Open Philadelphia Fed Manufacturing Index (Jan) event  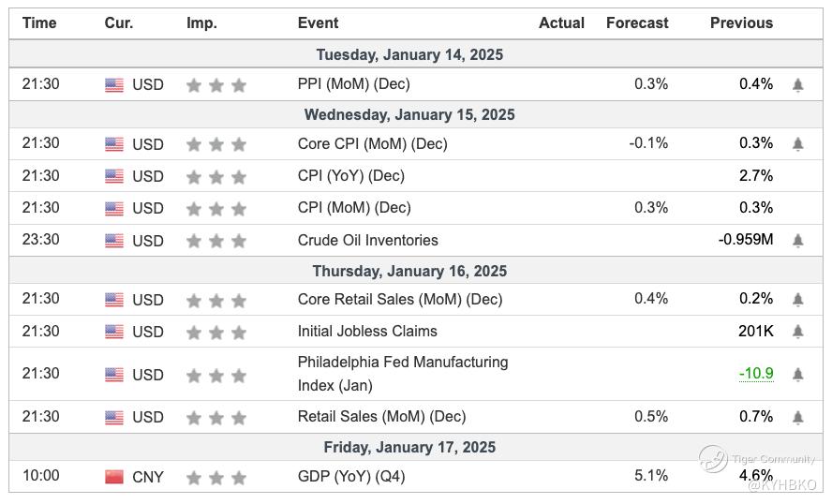click(402, 373)
